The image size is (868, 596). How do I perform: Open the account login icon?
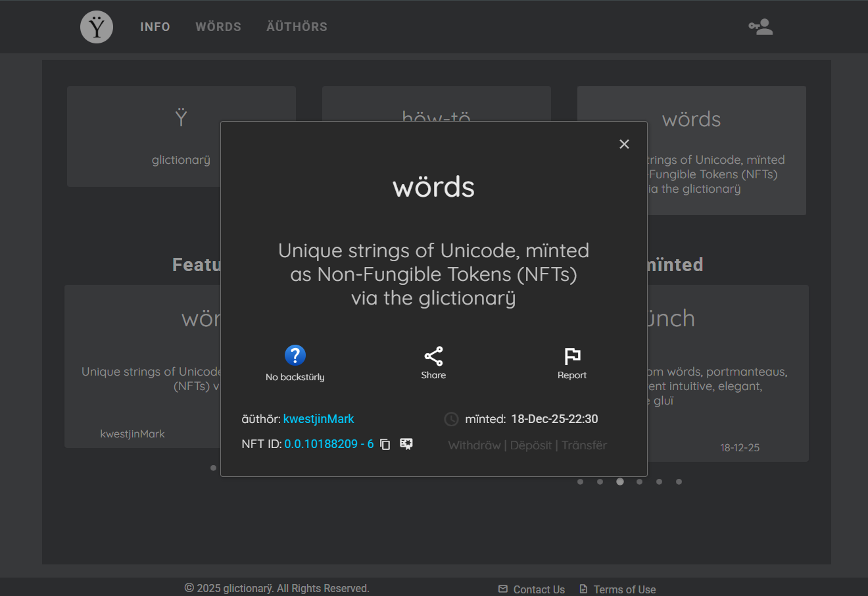coord(761,27)
